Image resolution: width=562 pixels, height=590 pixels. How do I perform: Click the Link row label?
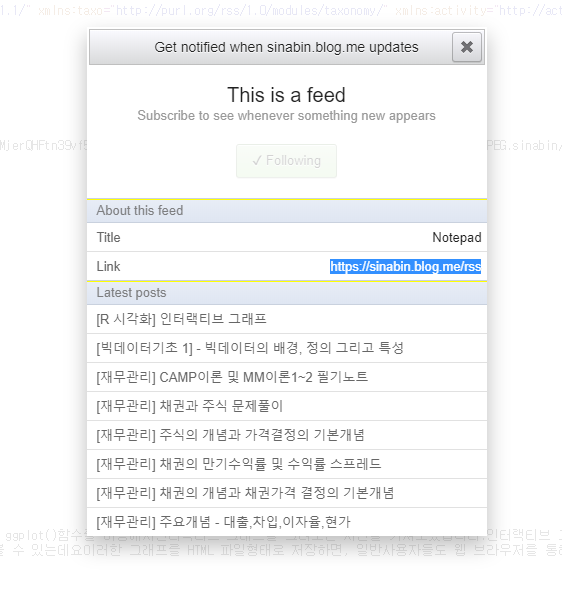pos(108,266)
